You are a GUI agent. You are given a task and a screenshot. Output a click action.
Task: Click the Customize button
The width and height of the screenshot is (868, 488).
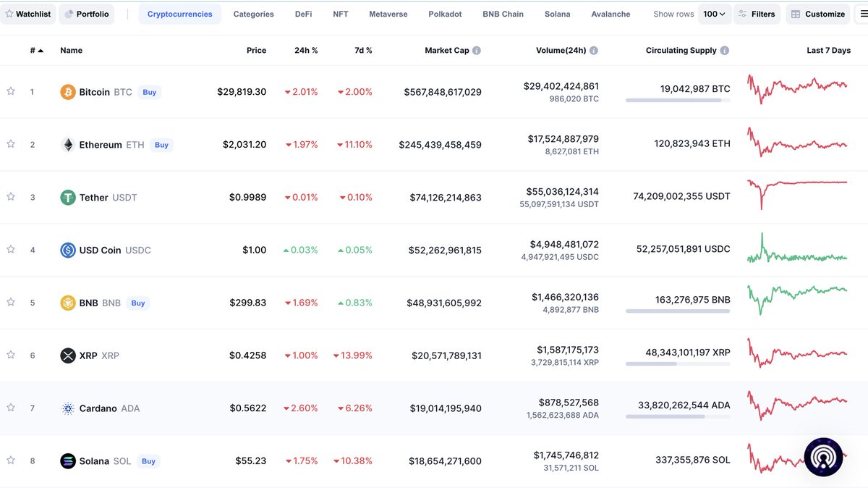click(x=818, y=14)
